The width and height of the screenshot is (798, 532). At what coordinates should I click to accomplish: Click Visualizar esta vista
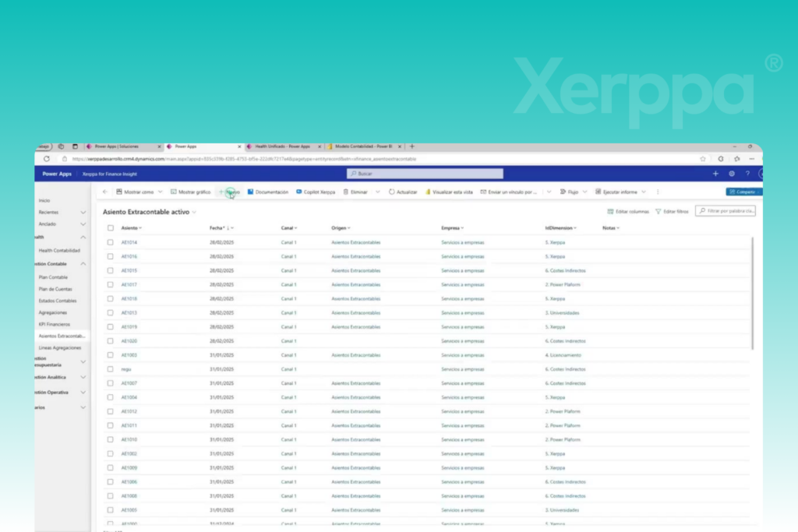tap(449, 192)
